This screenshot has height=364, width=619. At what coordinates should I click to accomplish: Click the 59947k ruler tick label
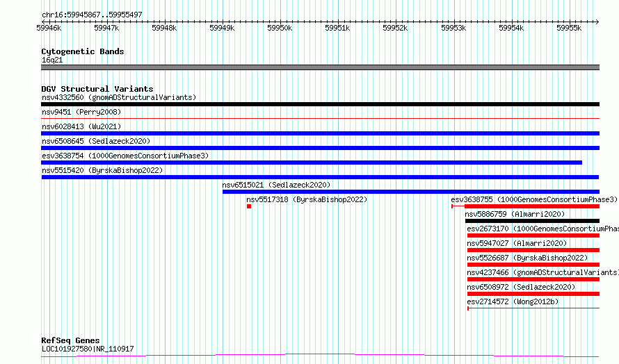click(106, 28)
